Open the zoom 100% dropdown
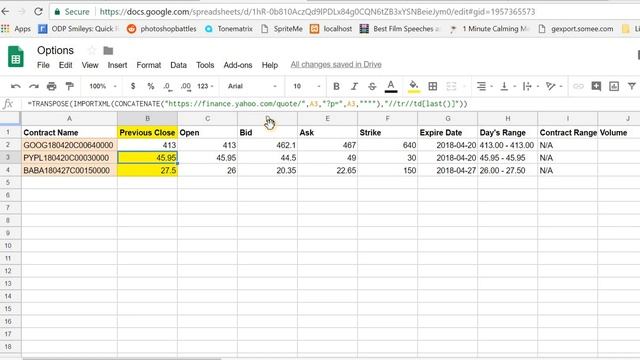The width and height of the screenshot is (640, 360). coord(103,86)
